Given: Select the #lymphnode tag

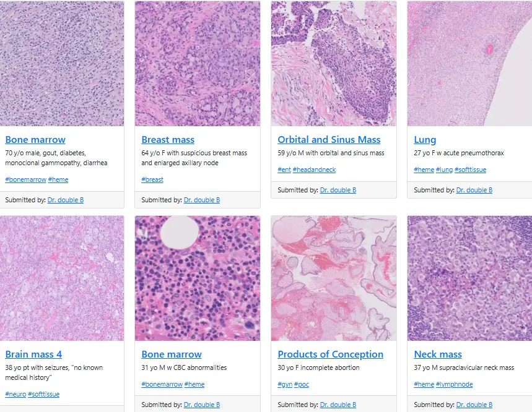Looking at the screenshot, I should pyautogui.click(x=455, y=385).
